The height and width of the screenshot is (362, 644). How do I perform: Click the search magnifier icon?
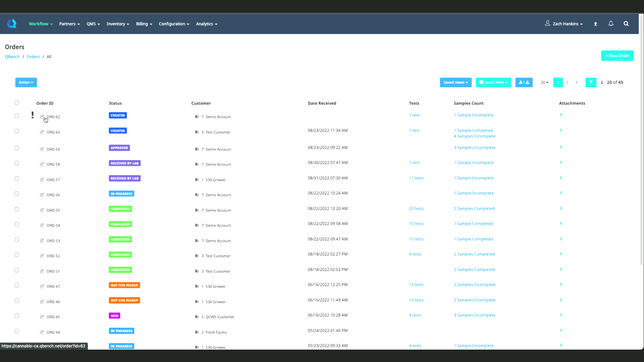[626, 24]
